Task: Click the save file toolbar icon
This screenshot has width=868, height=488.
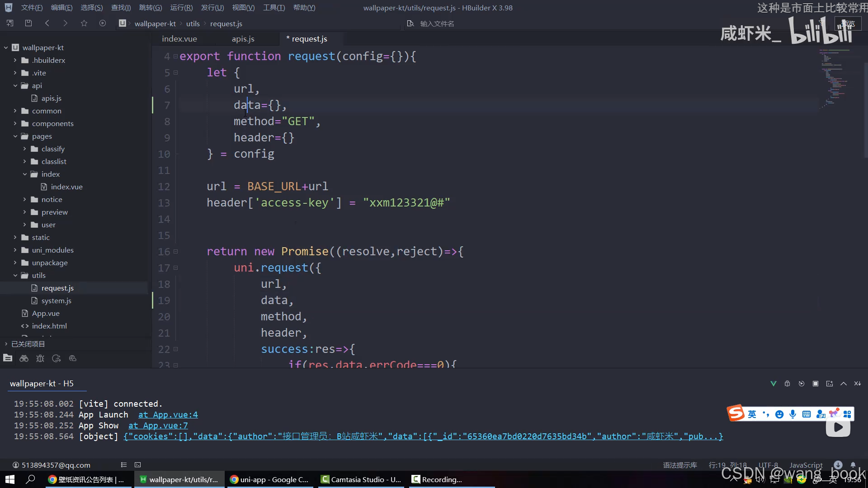Action: [28, 23]
